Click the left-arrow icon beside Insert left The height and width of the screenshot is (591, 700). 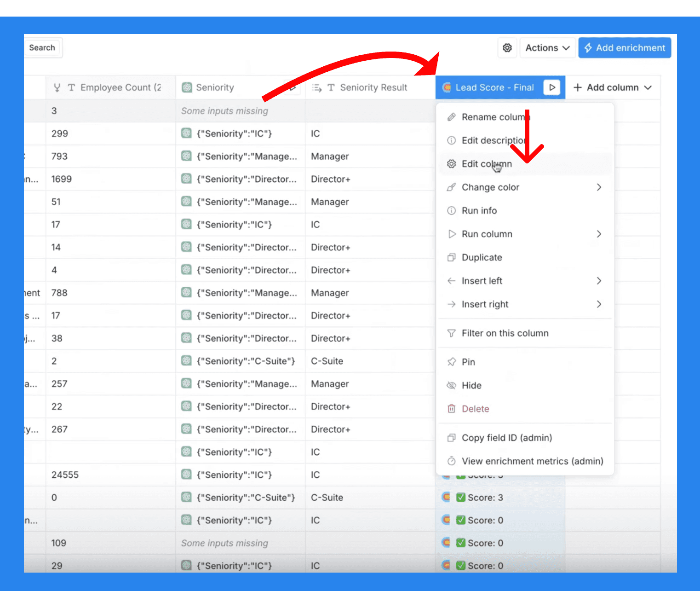point(452,281)
